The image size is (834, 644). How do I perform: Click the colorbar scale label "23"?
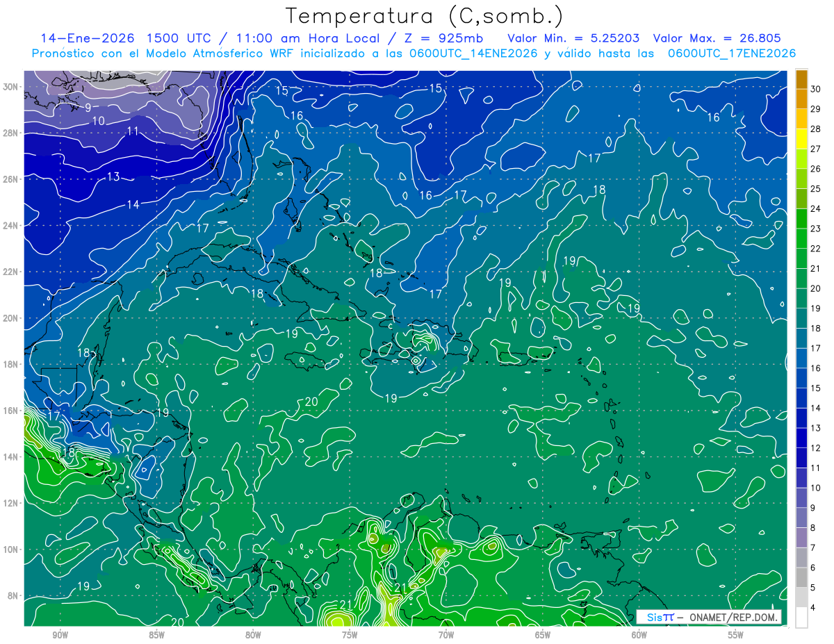click(x=816, y=229)
